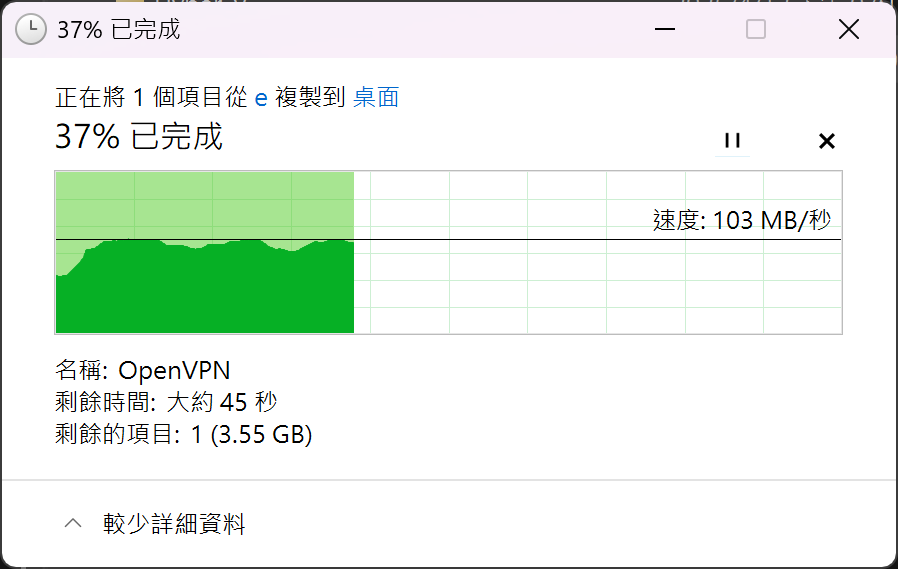Click the 剩餘的項目 1 (3.55 GB) line
Image resolution: width=898 pixels, height=569 pixels.
pos(184,434)
